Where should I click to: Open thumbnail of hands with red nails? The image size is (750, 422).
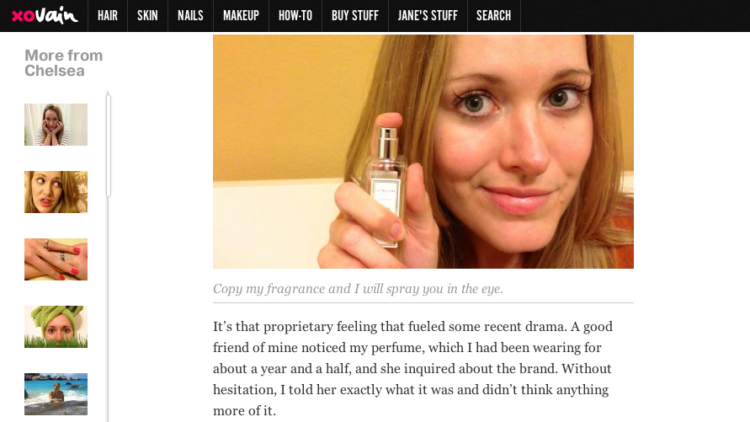[x=56, y=259]
